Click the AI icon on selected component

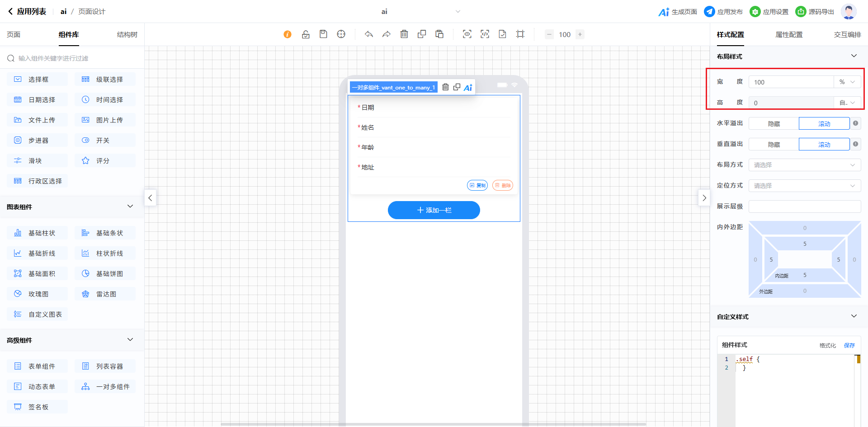coord(468,88)
